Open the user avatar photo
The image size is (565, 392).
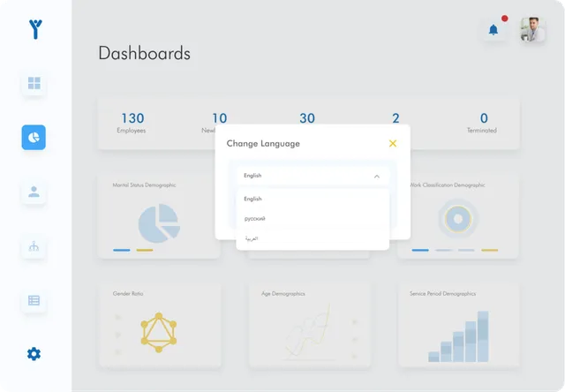(x=532, y=30)
